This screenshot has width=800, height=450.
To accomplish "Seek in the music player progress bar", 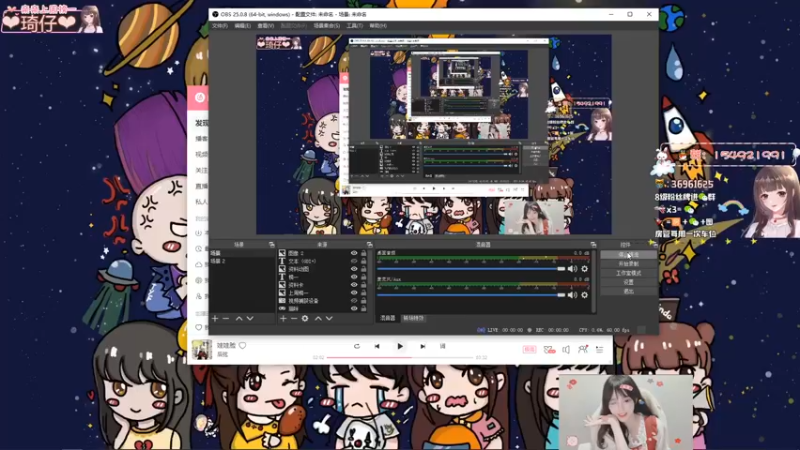I will click(x=399, y=358).
